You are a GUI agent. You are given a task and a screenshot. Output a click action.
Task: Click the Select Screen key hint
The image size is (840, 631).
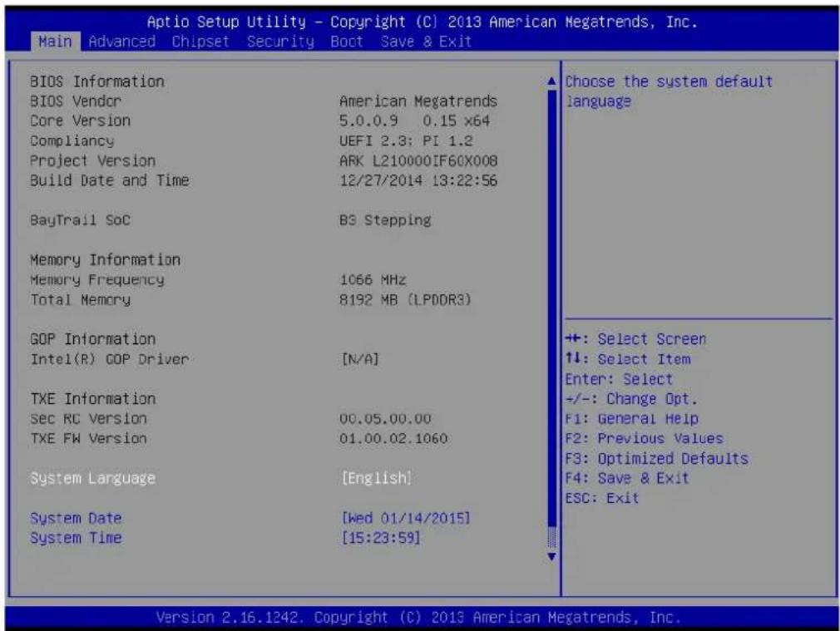636,339
